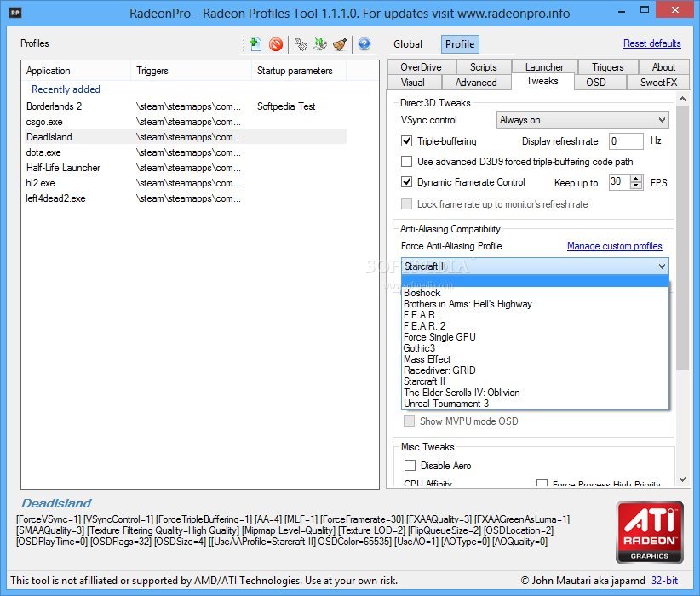Open the Triggers tab
The image size is (700, 596).
coord(607,67)
